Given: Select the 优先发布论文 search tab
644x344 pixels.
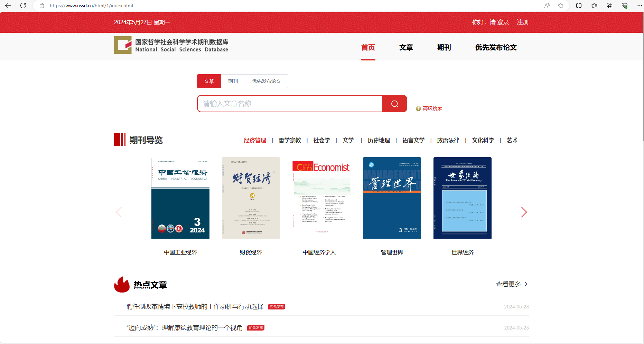Looking at the screenshot, I should tap(267, 81).
